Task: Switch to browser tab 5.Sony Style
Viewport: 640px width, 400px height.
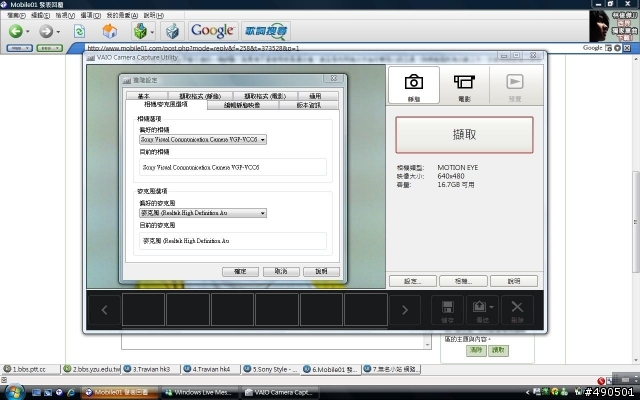Action: (271, 369)
